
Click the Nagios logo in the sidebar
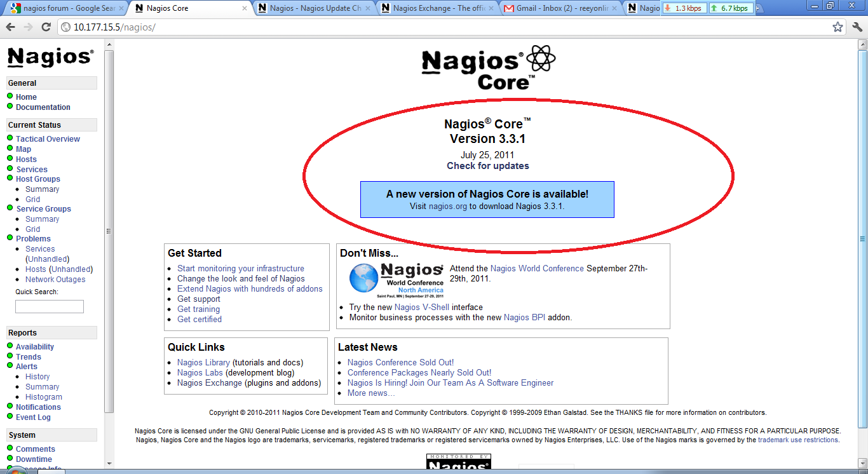pyautogui.click(x=50, y=58)
